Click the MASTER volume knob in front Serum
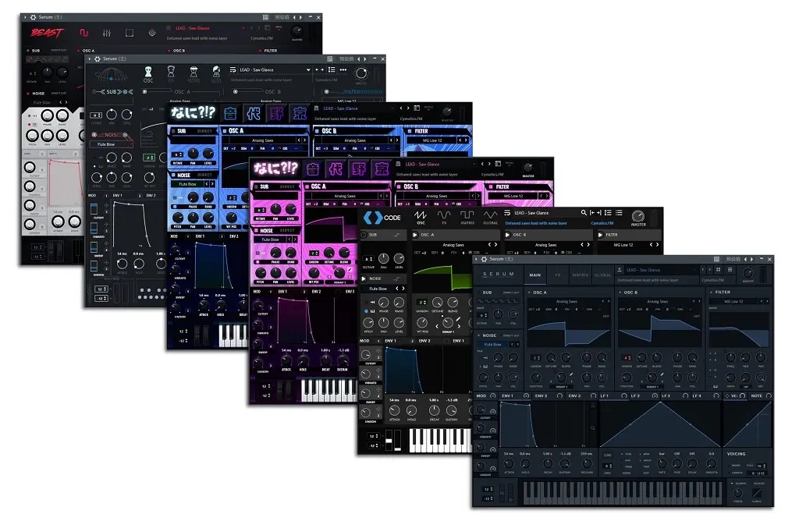Screen dimensions: 799x532 (x=748, y=272)
